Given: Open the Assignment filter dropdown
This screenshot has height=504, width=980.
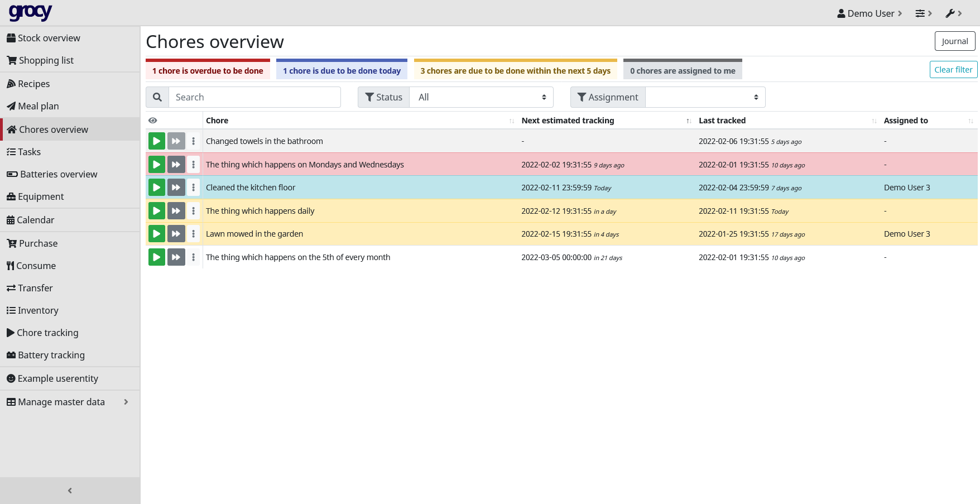Looking at the screenshot, I should (704, 97).
